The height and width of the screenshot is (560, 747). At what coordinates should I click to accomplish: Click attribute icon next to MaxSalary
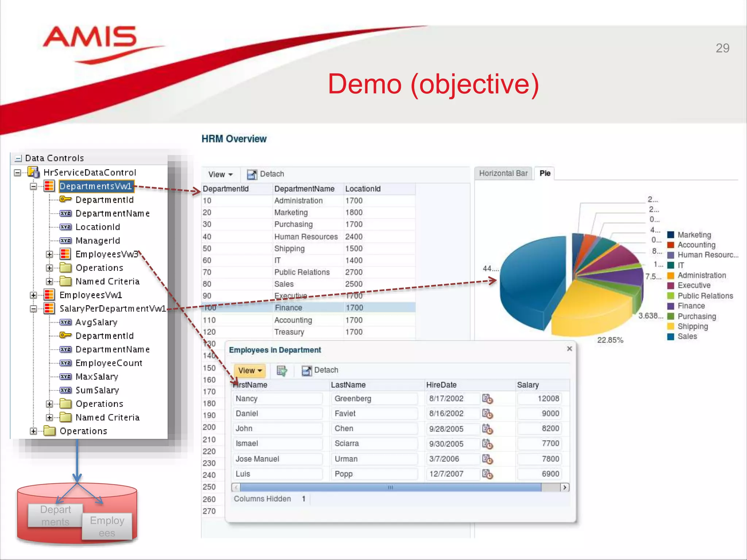tap(66, 377)
